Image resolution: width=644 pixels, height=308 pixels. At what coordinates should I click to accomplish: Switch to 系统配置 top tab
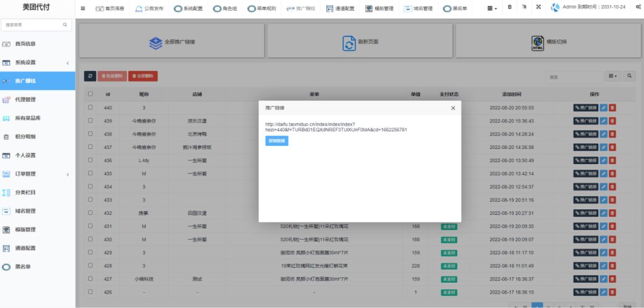pyautogui.click(x=188, y=8)
